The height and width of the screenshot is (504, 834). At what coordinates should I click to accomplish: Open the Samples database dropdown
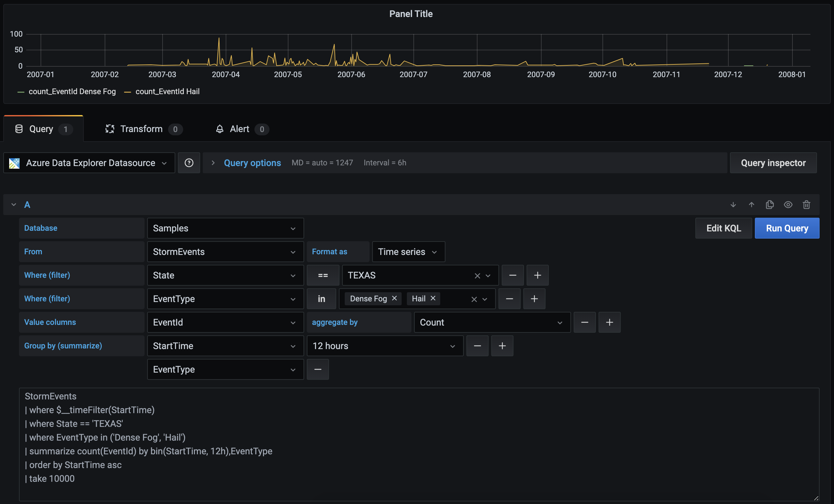tap(225, 228)
